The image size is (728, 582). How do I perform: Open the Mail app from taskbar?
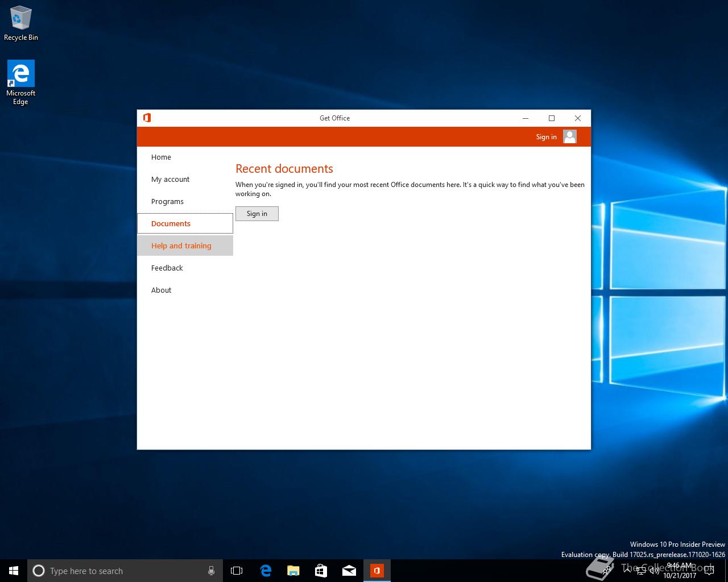click(349, 571)
